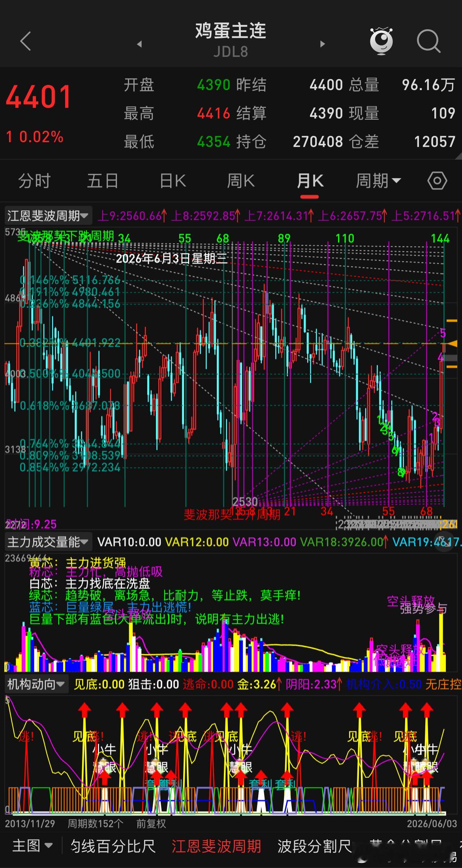
Task: Switch to previous contract with left triangle
Action: pos(139,44)
